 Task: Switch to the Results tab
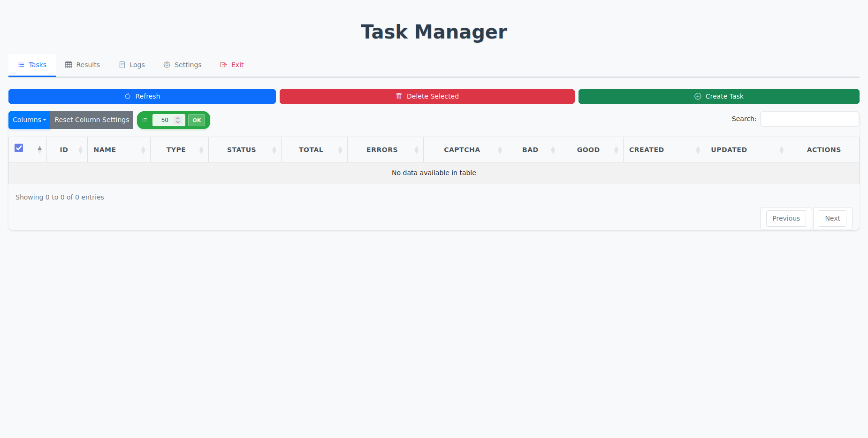[x=83, y=65]
